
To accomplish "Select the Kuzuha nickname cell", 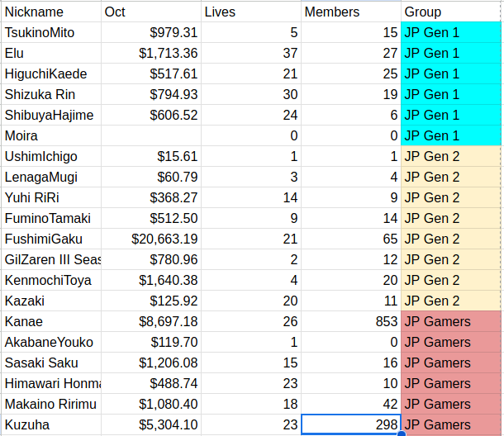I will coord(50,424).
